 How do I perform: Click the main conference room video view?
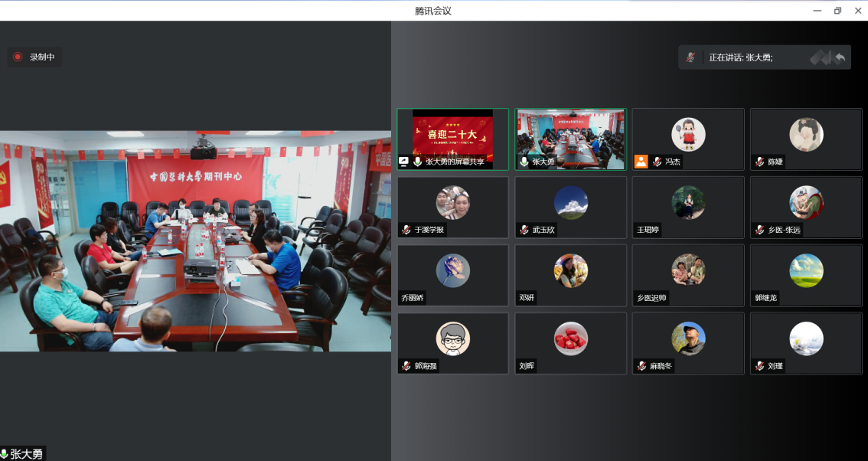pos(195,241)
